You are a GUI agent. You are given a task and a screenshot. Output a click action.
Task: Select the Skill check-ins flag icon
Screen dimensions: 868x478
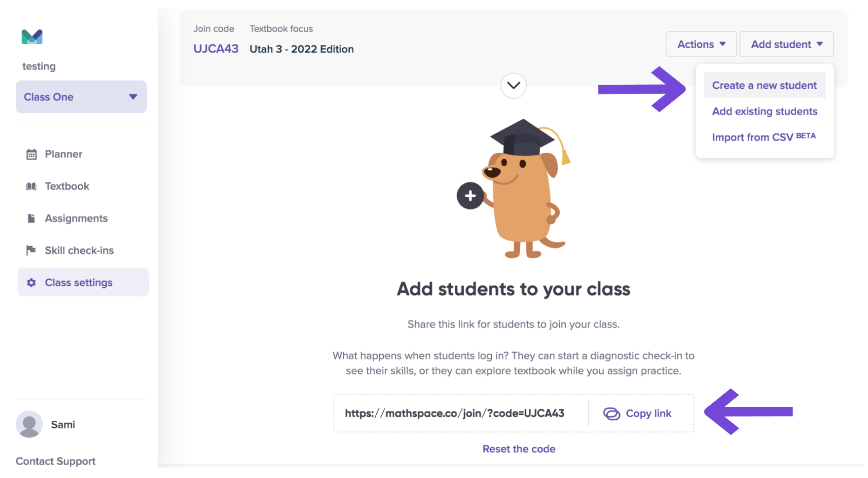pyautogui.click(x=31, y=250)
